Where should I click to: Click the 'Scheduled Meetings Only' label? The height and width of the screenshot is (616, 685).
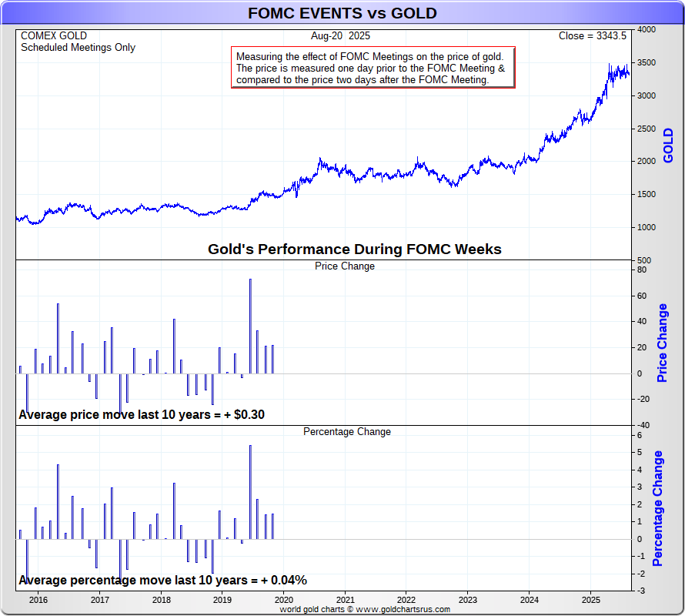coord(79,47)
